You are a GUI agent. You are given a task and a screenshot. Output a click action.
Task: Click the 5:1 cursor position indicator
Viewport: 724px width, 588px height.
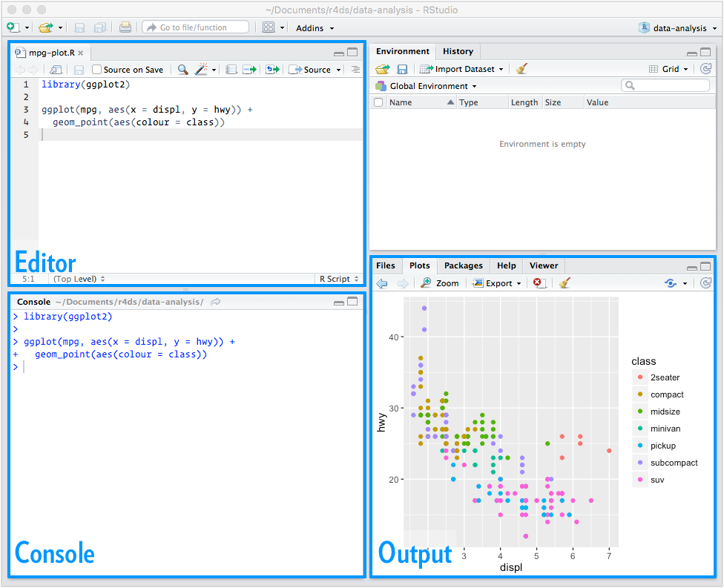(28, 279)
